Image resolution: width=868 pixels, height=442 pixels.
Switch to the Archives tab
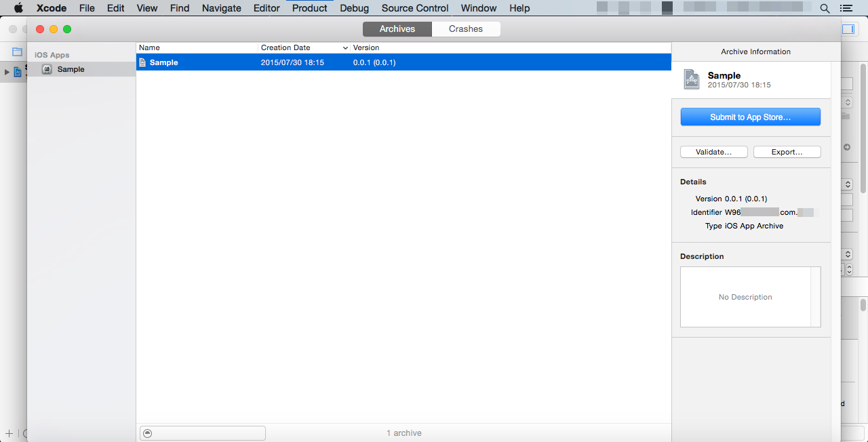(x=397, y=29)
